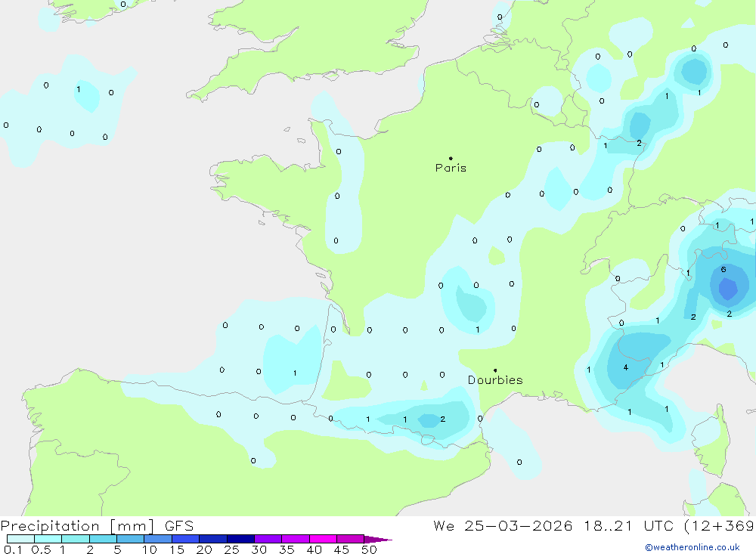This screenshot has width=756, height=554.
Task: Click the value 4 near the French Alps
Action: [x=626, y=367]
